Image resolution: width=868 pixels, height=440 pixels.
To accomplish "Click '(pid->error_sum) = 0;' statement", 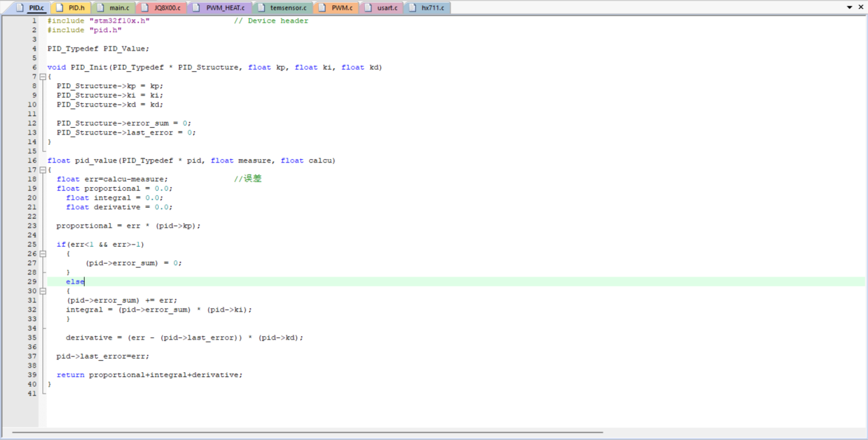I will pyautogui.click(x=134, y=264).
